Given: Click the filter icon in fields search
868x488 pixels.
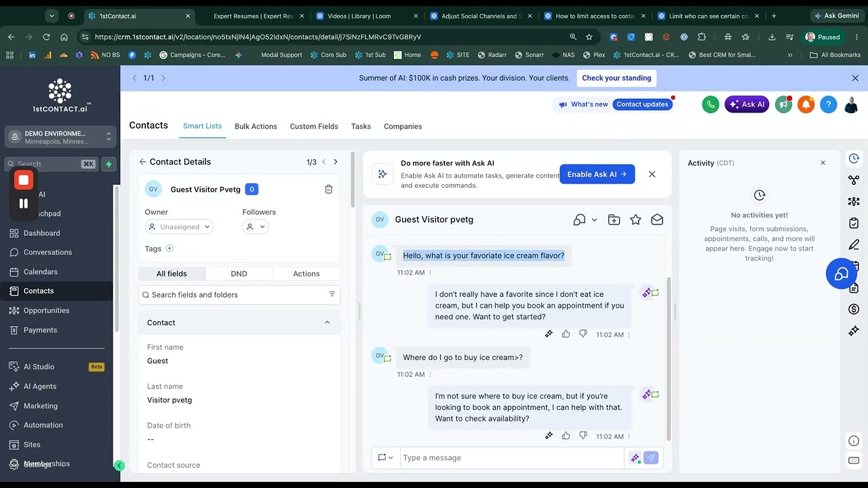Looking at the screenshot, I should pos(332,294).
